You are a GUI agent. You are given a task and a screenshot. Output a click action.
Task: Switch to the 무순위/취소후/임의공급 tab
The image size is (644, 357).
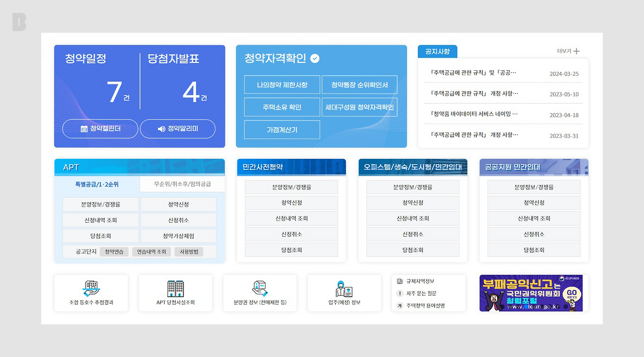[183, 184]
